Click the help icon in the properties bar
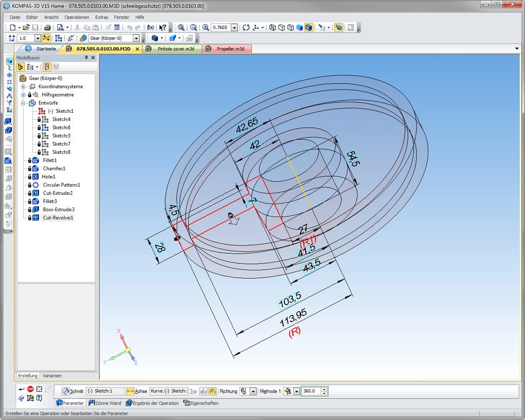The width and height of the screenshot is (525, 420). (x=39, y=398)
